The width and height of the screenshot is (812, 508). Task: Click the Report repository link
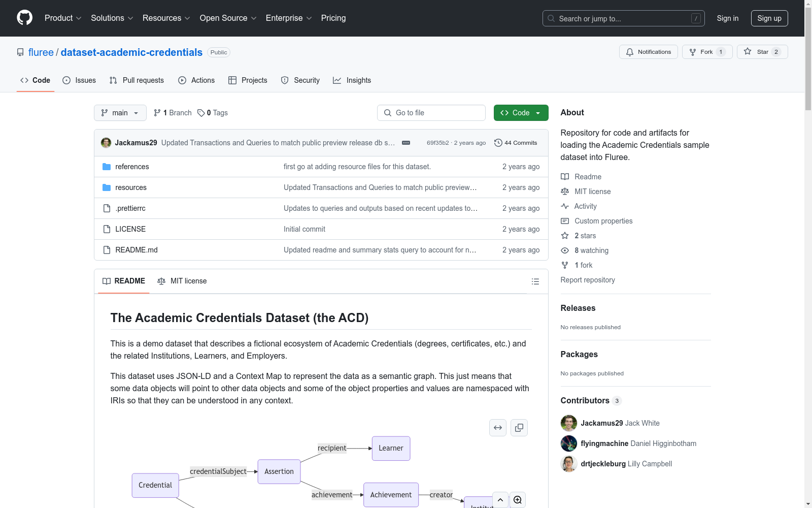pyautogui.click(x=588, y=280)
